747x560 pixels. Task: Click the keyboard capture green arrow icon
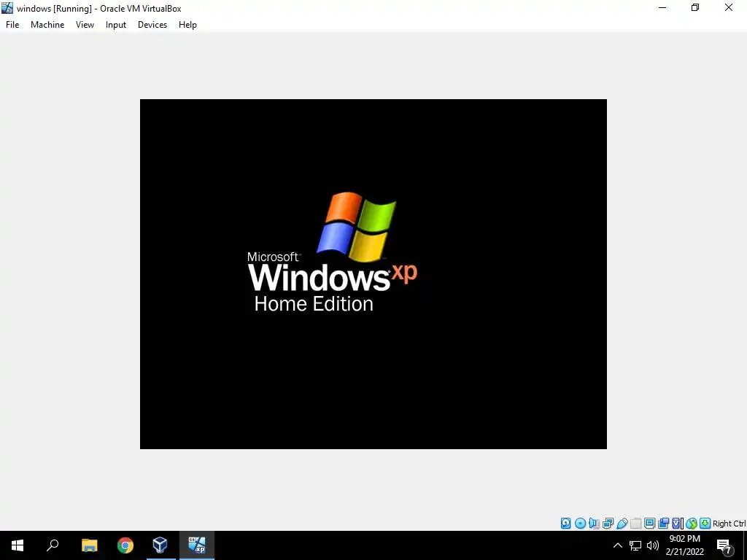coord(705,524)
